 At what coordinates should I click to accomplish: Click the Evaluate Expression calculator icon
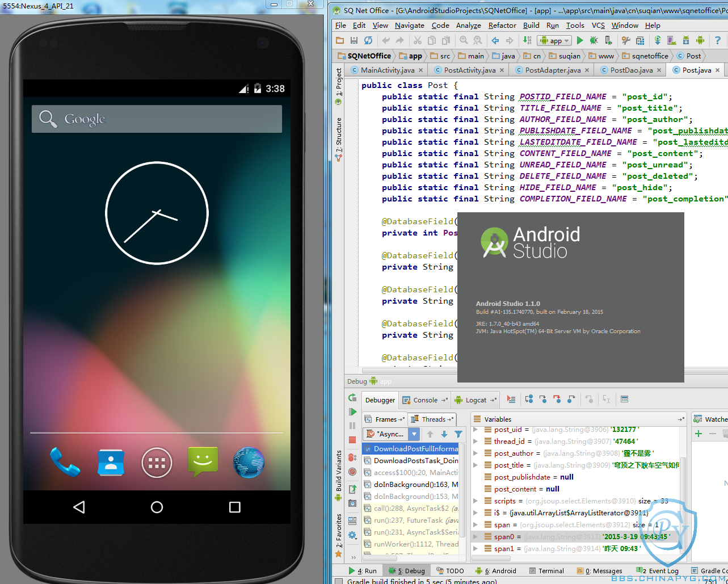pos(624,400)
